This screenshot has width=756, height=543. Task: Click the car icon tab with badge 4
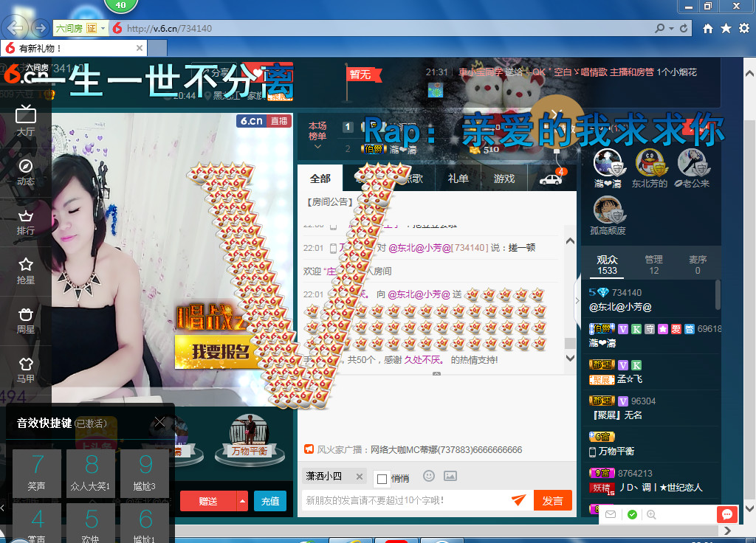551,179
